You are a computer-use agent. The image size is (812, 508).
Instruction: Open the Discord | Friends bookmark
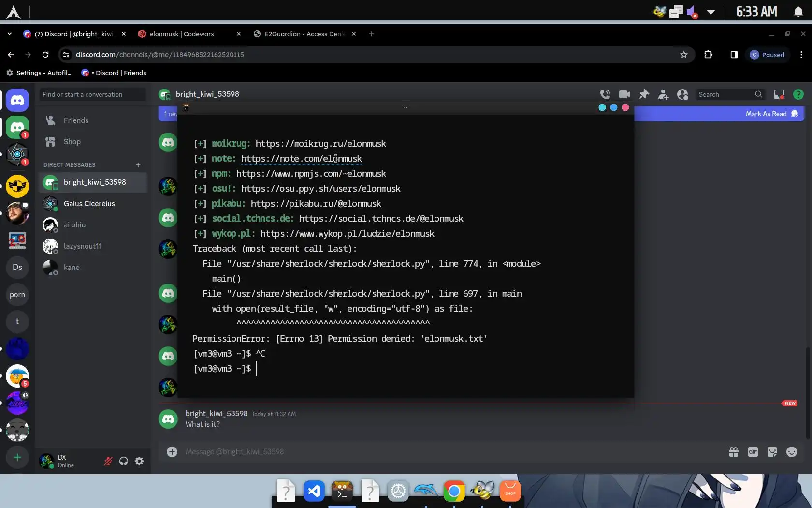pos(114,73)
